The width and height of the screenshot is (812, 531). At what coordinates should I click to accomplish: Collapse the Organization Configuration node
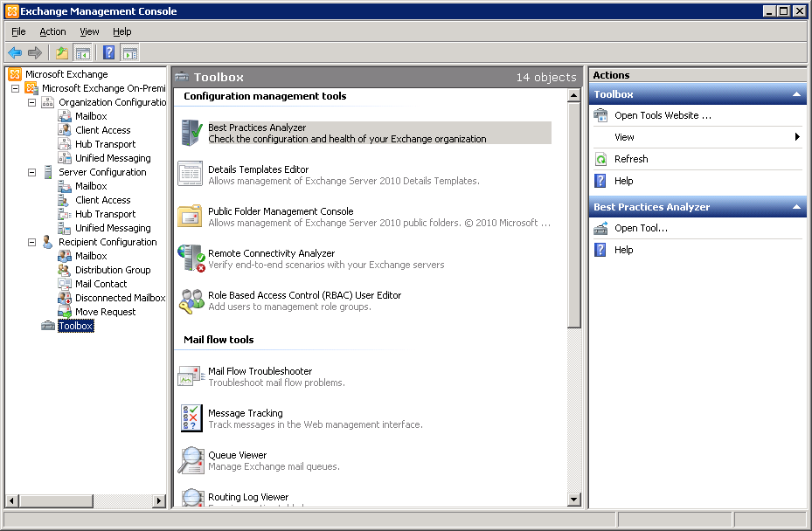[32, 102]
